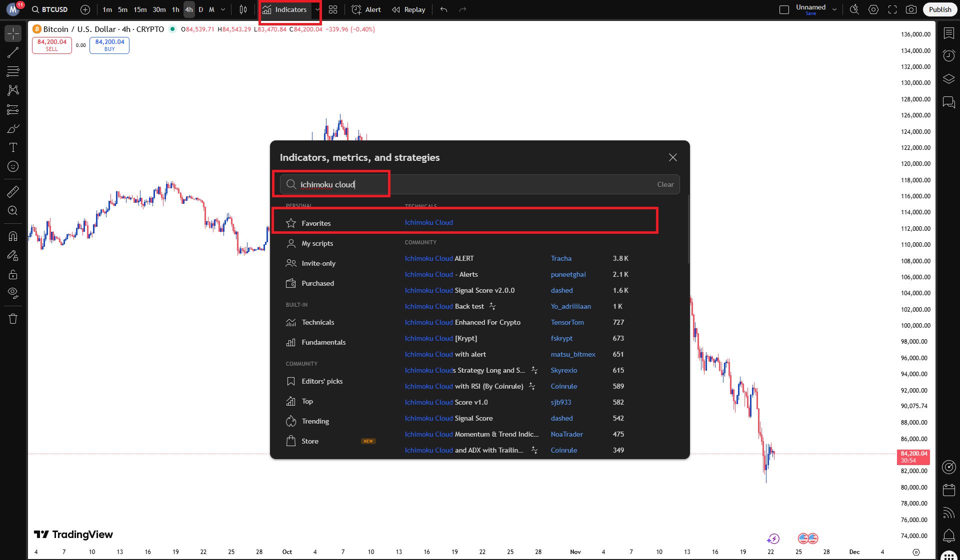Viewport: 960px width, 560px height.
Task: Open the alerts clock panel icon
Action: click(x=948, y=55)
